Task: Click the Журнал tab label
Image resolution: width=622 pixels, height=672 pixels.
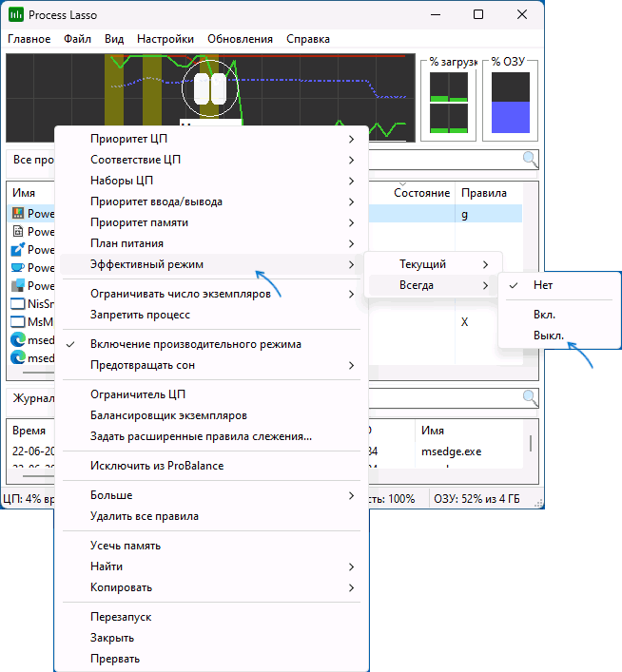Action: pos(33,398)
